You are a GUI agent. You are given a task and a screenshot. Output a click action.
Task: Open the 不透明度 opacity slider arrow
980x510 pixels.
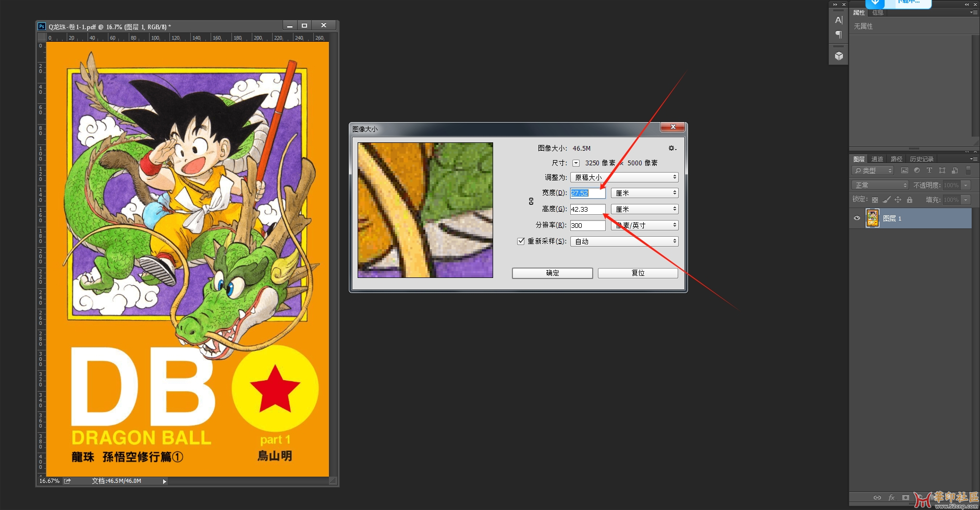(965, 185)
